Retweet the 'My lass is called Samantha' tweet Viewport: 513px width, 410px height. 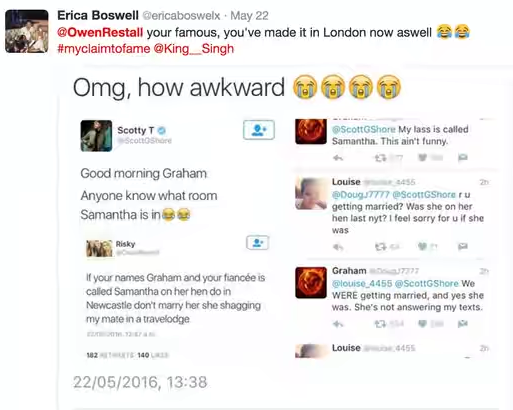point(380,158)
